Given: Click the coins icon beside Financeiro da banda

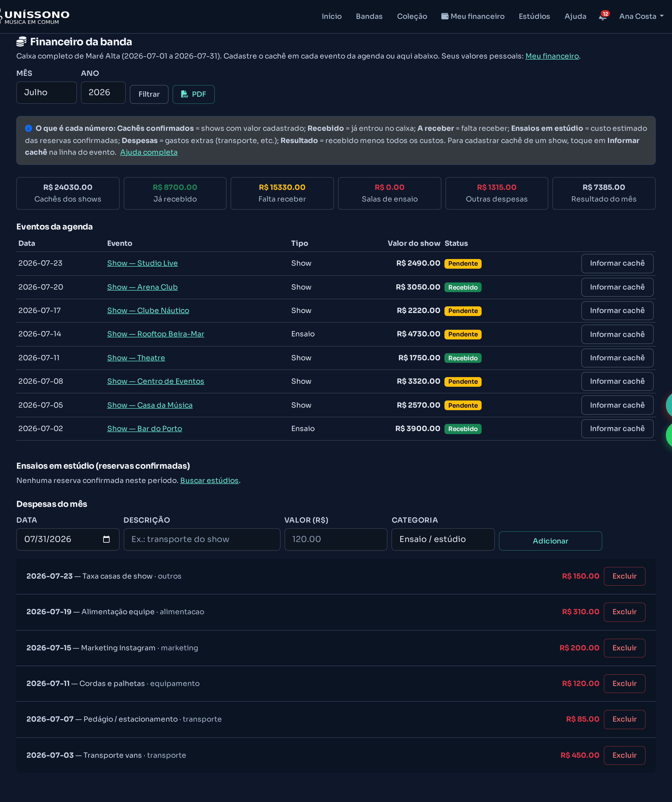Looking at the screenshot, I should click(21, 42).
